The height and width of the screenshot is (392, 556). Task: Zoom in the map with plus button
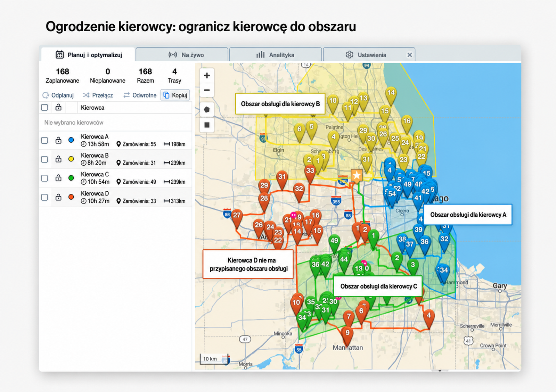pyautogui.click(x=207, y=75)
